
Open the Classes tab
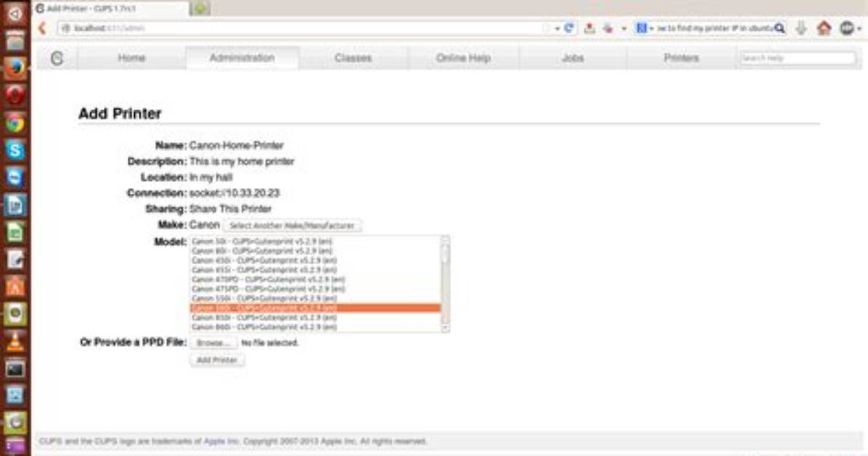pyautogui.click(x=353, y=58)
